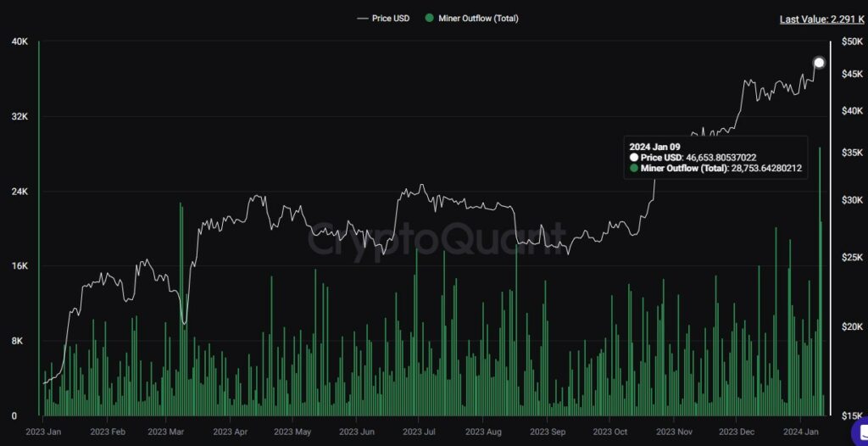Toggle the Miner Outflow (Total) legend series
This screenshot has width=868, height=446.
[x=471, y=19]
